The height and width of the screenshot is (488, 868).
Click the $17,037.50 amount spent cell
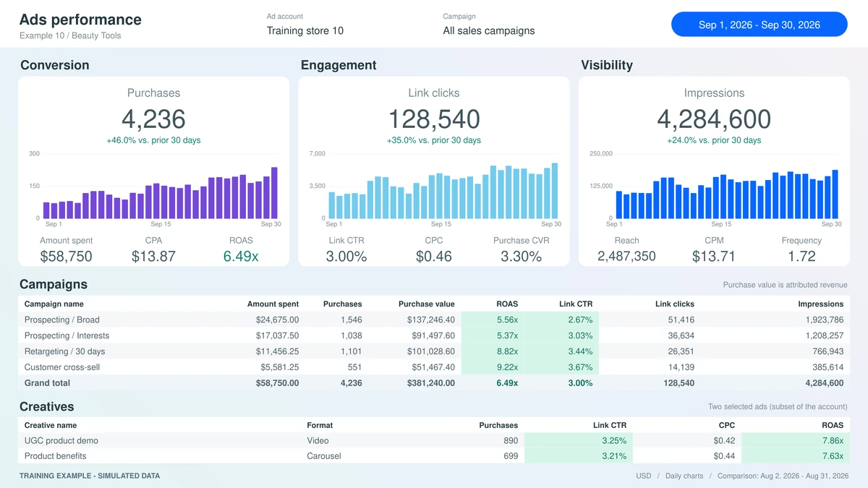click(x=277, y=335)
